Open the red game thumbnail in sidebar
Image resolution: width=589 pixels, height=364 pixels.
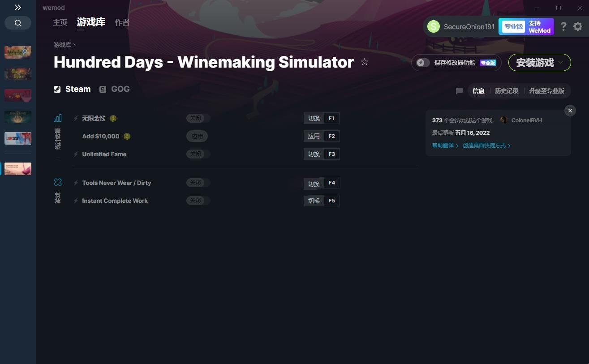point(18,95)
